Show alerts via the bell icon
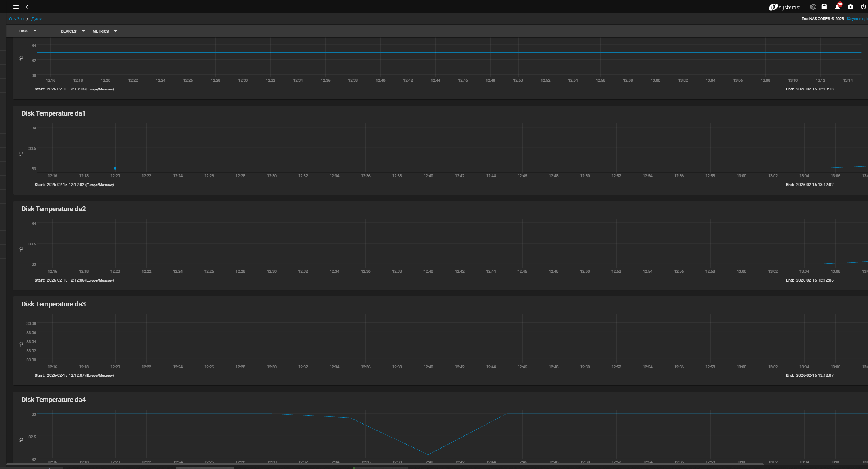Image resolution: width=868 pixels, height=469 pixels. (x=837, y=7)
